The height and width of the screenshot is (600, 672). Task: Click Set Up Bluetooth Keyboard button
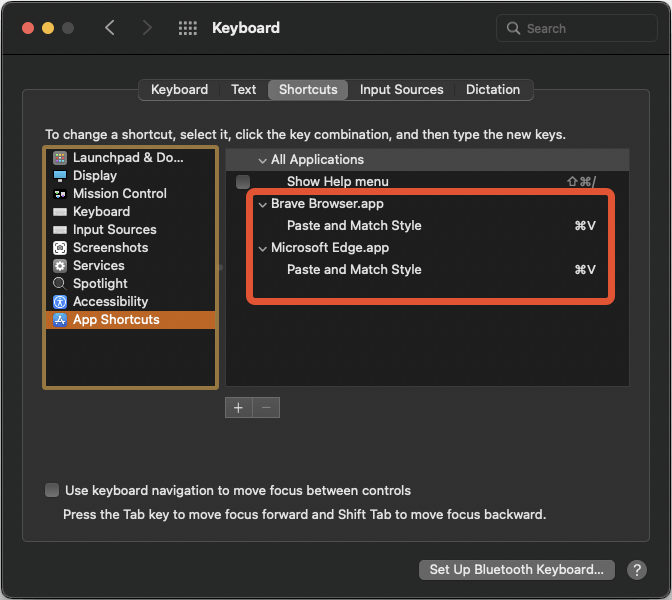point(516,570)
